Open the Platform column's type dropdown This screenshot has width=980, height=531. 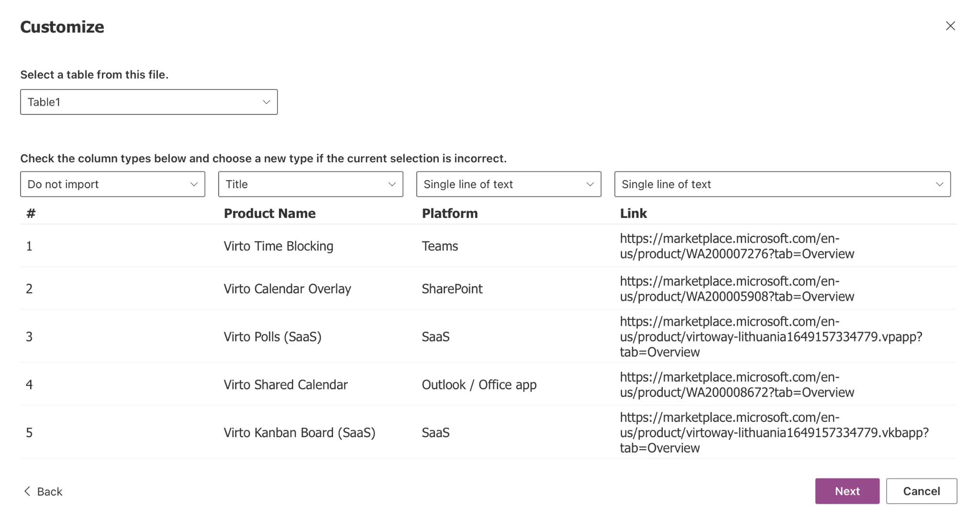(x=509, y=184)
